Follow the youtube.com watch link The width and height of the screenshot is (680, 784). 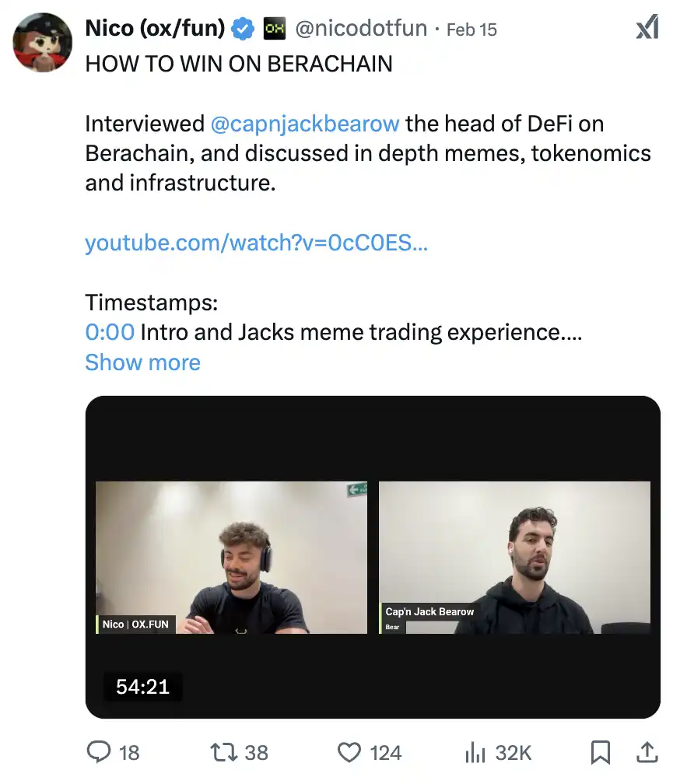(x=256, y=243)
